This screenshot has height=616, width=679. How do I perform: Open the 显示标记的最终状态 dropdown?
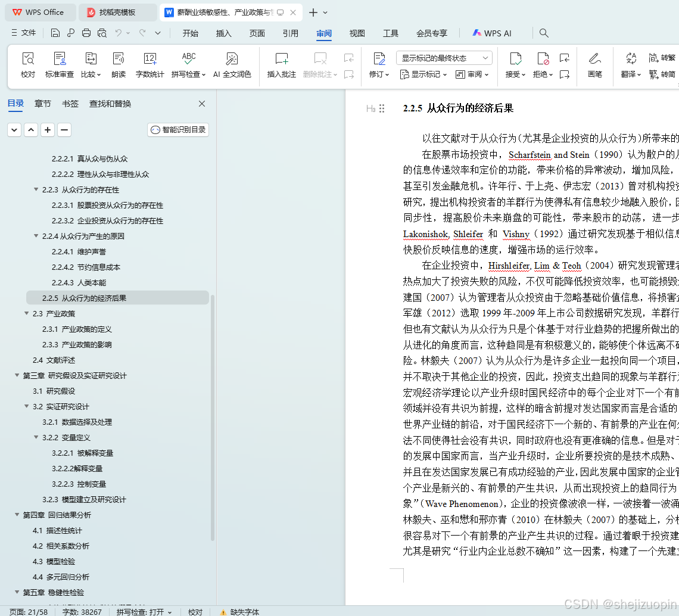point(444,58)
